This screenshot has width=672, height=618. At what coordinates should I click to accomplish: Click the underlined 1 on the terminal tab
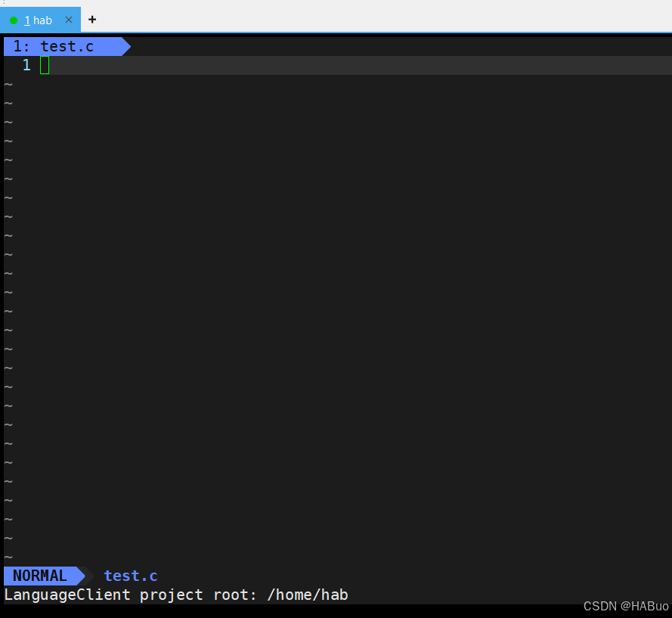(x=26, y=20)
